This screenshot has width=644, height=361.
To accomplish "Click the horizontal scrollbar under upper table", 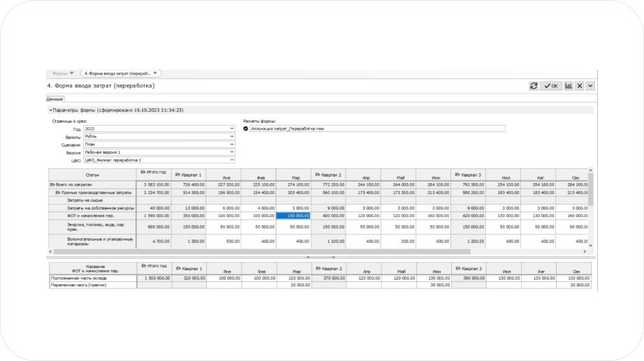I will coord(314,251).
